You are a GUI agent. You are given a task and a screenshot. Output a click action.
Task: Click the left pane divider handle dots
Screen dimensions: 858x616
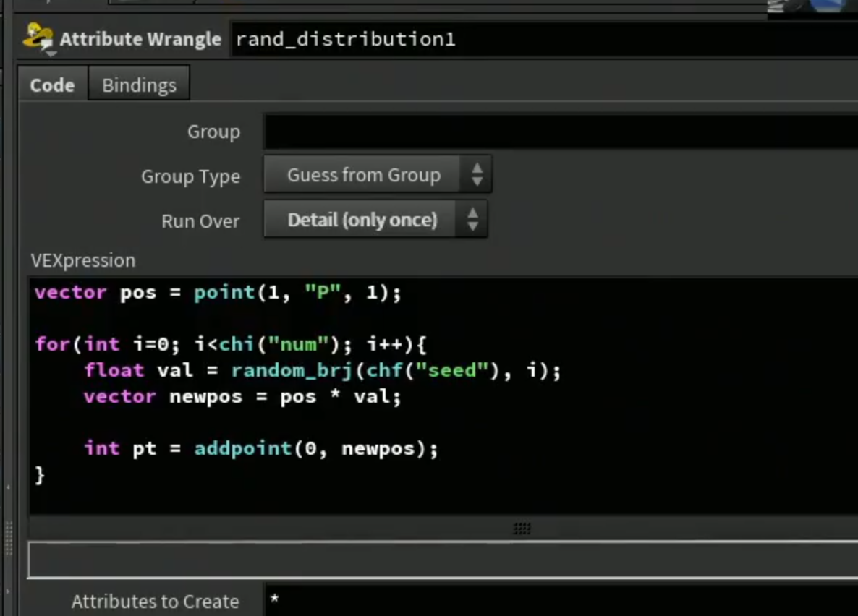(8, 539)
